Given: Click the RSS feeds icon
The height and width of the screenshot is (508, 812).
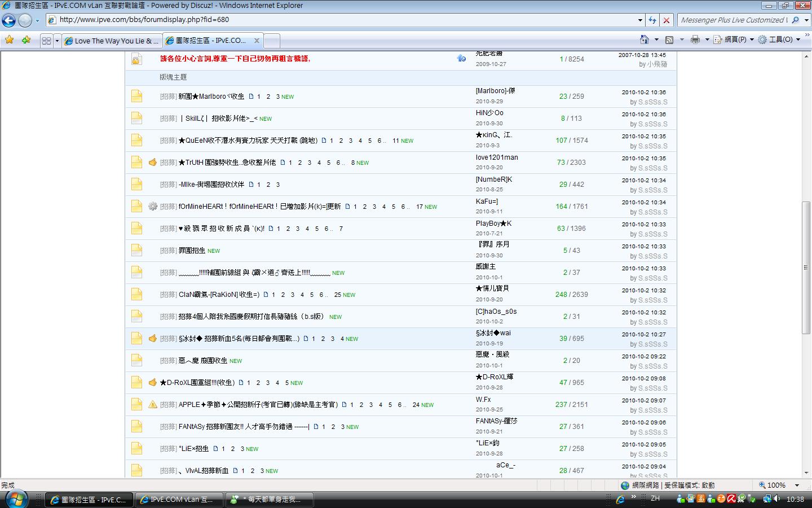Looking at the screenshot, I should (x=669, y=40).
